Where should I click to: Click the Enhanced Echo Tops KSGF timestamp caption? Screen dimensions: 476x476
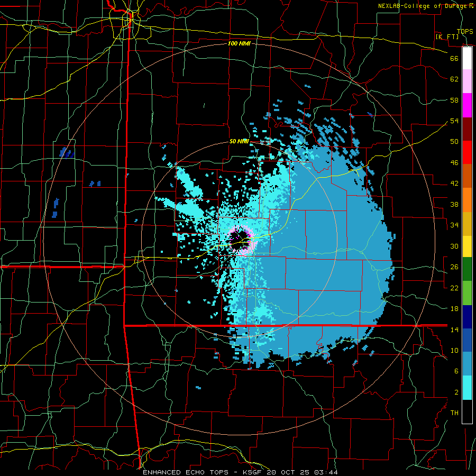pos(240,472)
